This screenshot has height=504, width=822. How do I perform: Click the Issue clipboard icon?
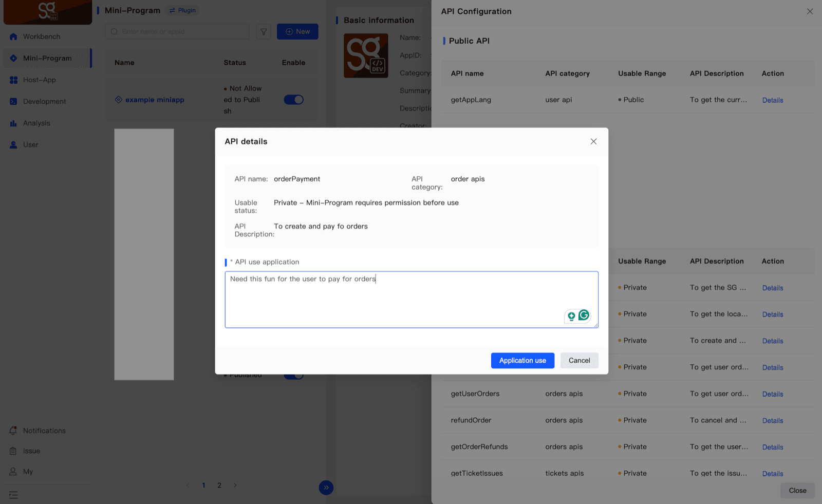[x=13, y=451]
